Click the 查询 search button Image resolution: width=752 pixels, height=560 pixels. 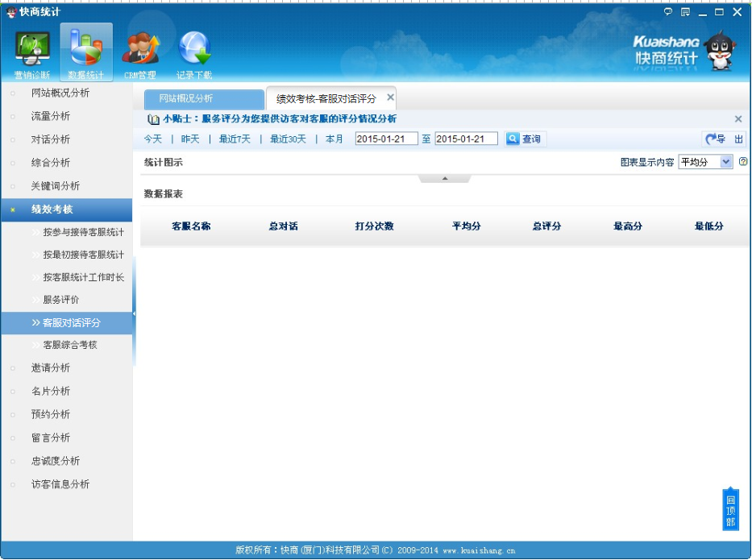525,139
